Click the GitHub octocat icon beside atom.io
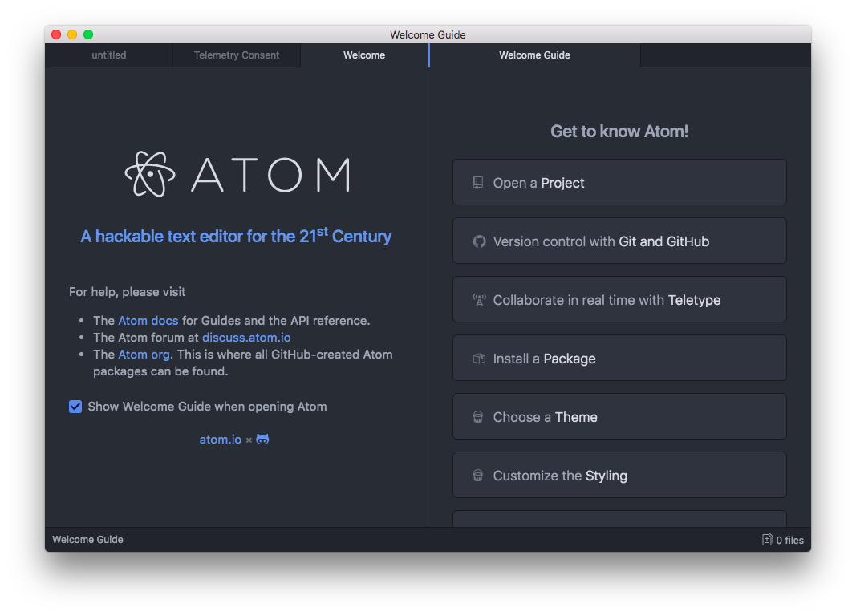 [x=262, y=440]
